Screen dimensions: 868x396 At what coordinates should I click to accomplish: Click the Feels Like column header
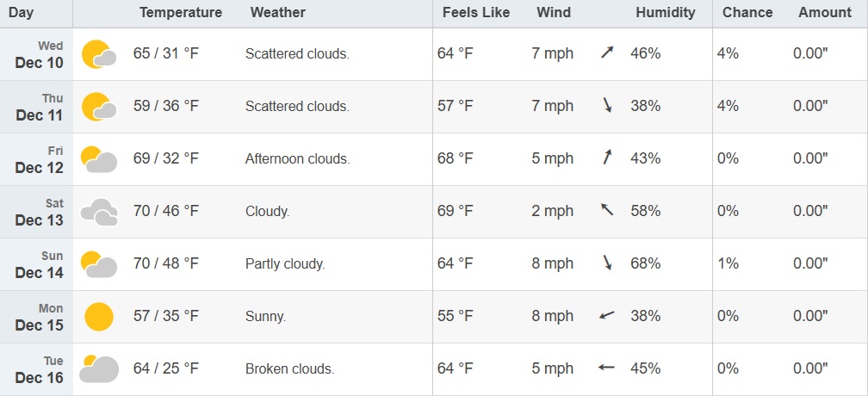tap(476, 13)
